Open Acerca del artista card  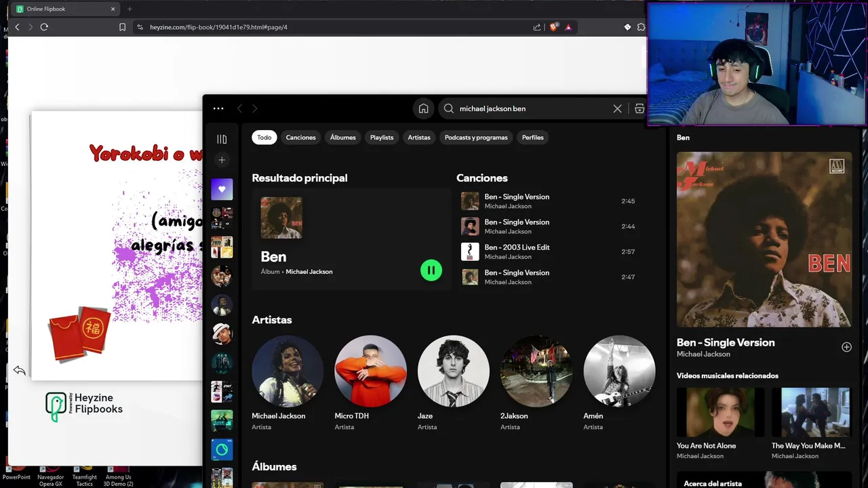(764, 480)
